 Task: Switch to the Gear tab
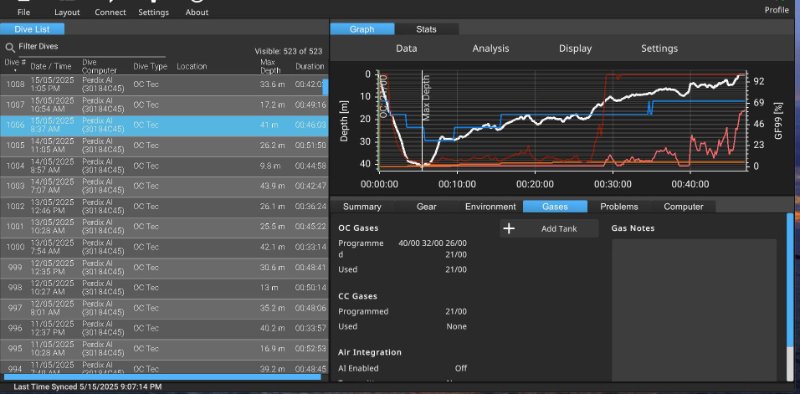pyautogui.click(x=427, y=207)
